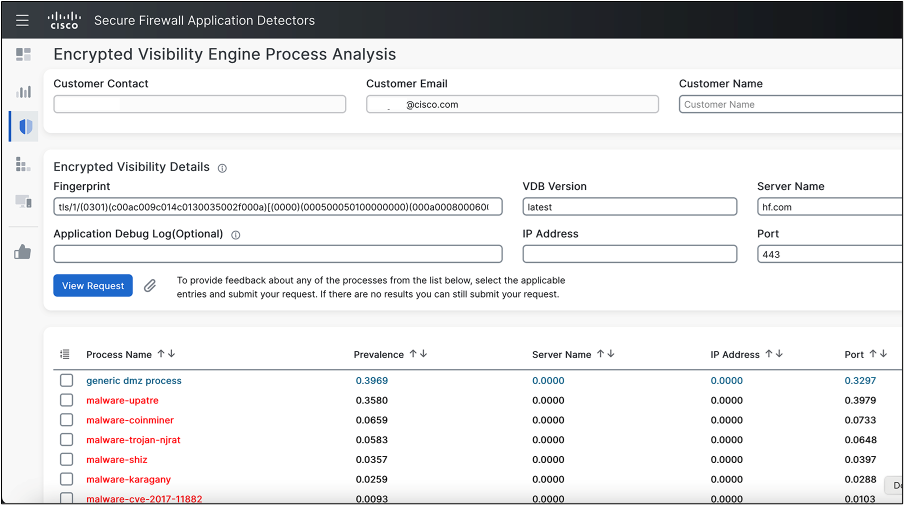Click port value 0.3297

click(x=860, y=380)
